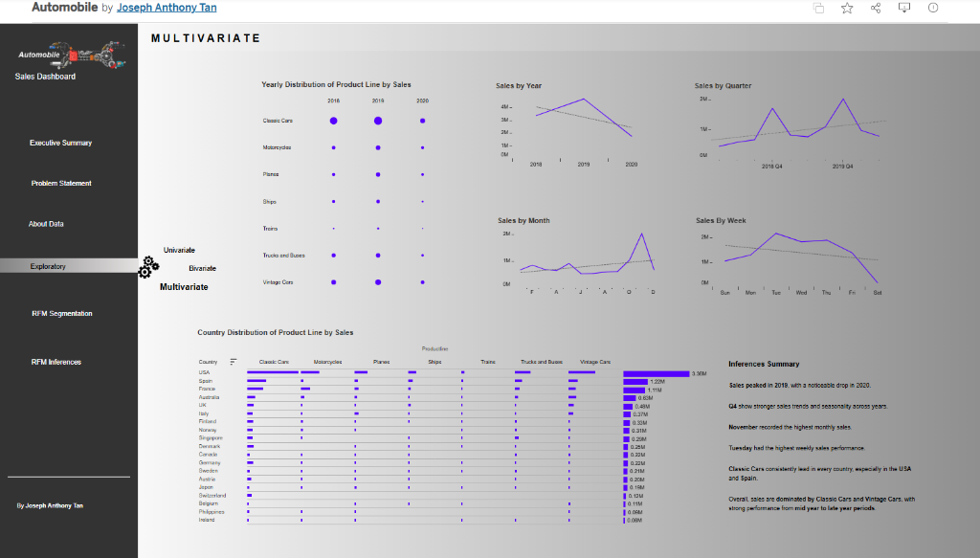Image resolution: width=980 pixels, height=558 pixels.
Task: Click the 'Country Distribution of Product Line by Sales' title
Action: pos(275,333)
